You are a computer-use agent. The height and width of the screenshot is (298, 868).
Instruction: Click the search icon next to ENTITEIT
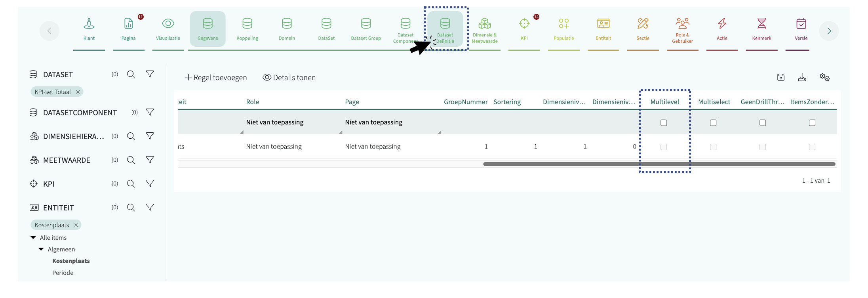[x=131, y=208]
